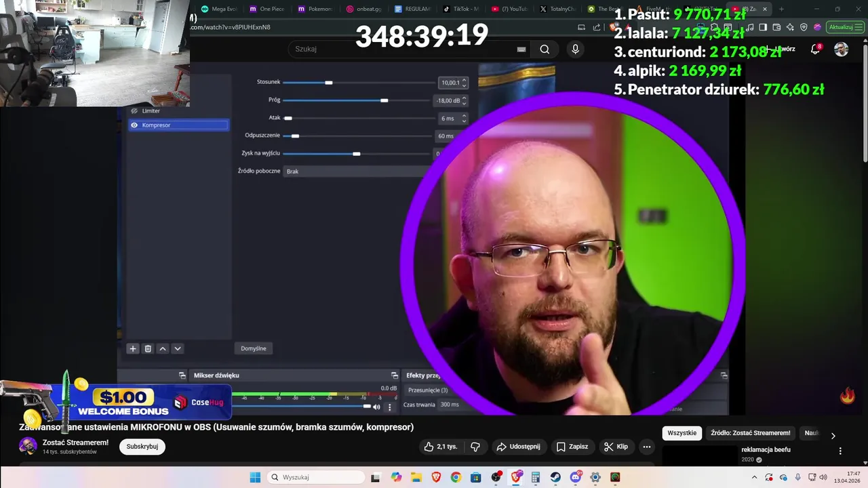Image resolution: width=868 pixels, height=488 pixels.
Task: Open Windows Start menu
Action: point(255,477)
